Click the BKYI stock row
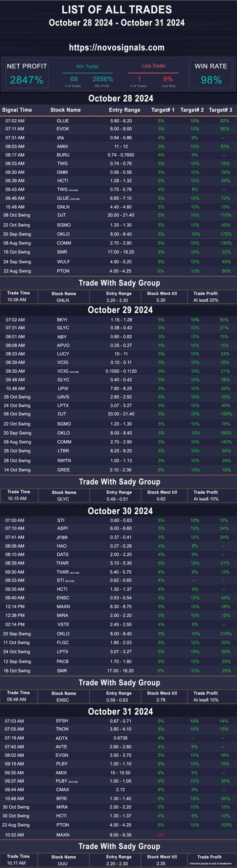237x868 pixels. (x=118, y=320)
